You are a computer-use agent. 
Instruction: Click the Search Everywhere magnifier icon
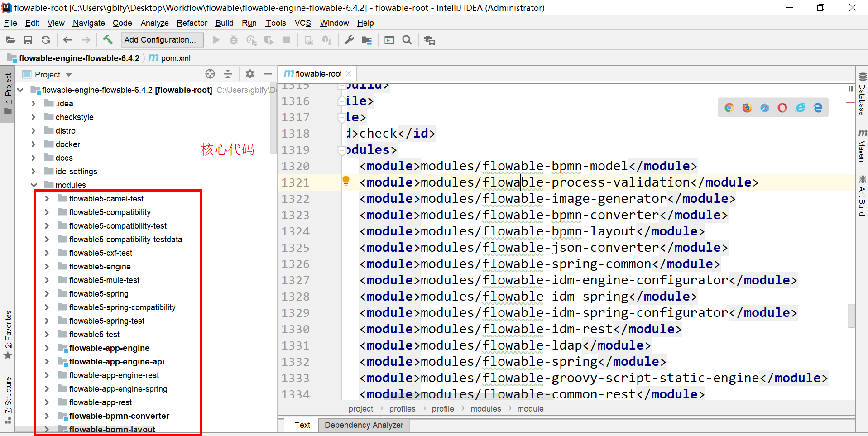pos(407,40)
